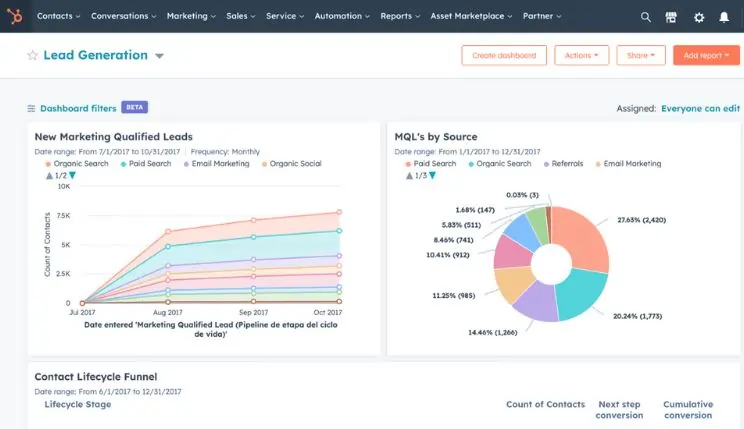The height and width of the screenshot is (429, 744).
Task: Favorite the Lead Generation dashboard star
Action: [32, 56]
